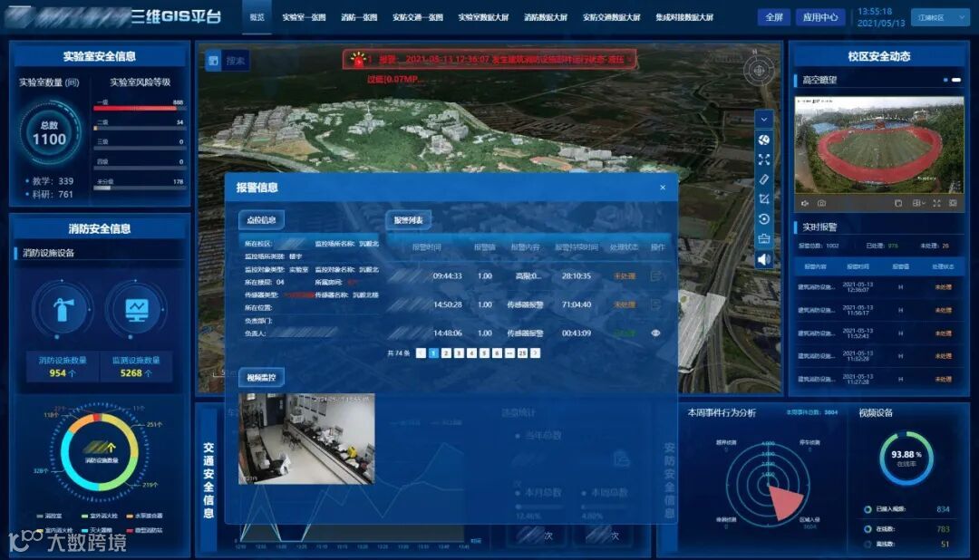Open the 安防交通数据大屏 tab
Viewport: 979px width, 560px height.
611,17
